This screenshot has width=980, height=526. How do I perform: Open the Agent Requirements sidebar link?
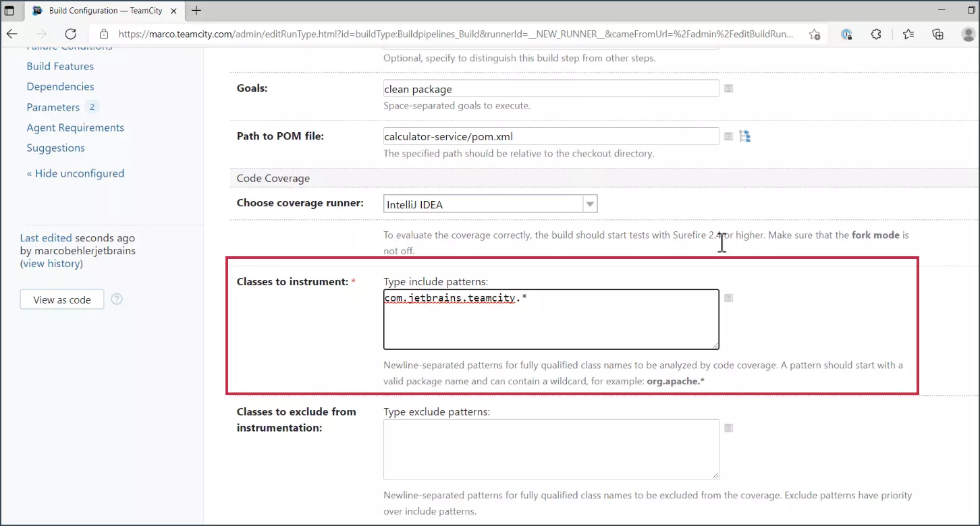[75, 127]
